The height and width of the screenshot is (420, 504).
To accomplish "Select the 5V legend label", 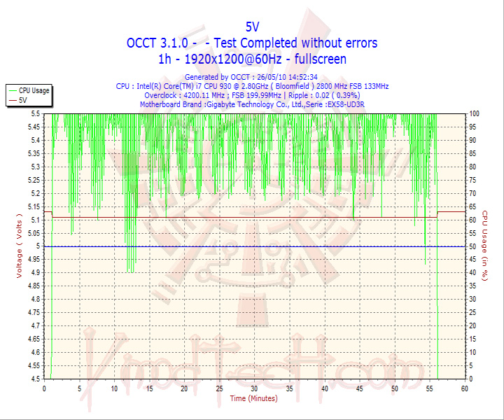I will pyautogui.click(x=23, y=100).
